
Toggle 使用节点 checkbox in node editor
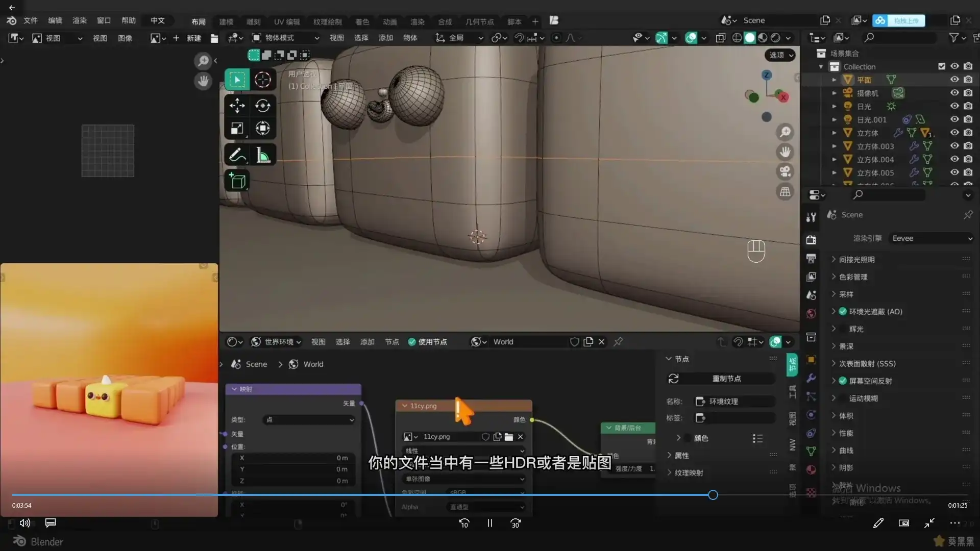412,342
